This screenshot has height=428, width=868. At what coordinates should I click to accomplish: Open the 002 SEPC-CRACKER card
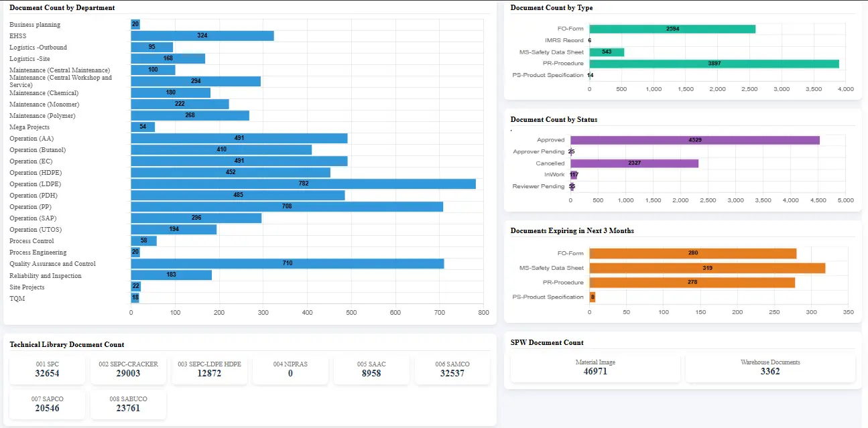pyautogui.click(x=129, y=370)
